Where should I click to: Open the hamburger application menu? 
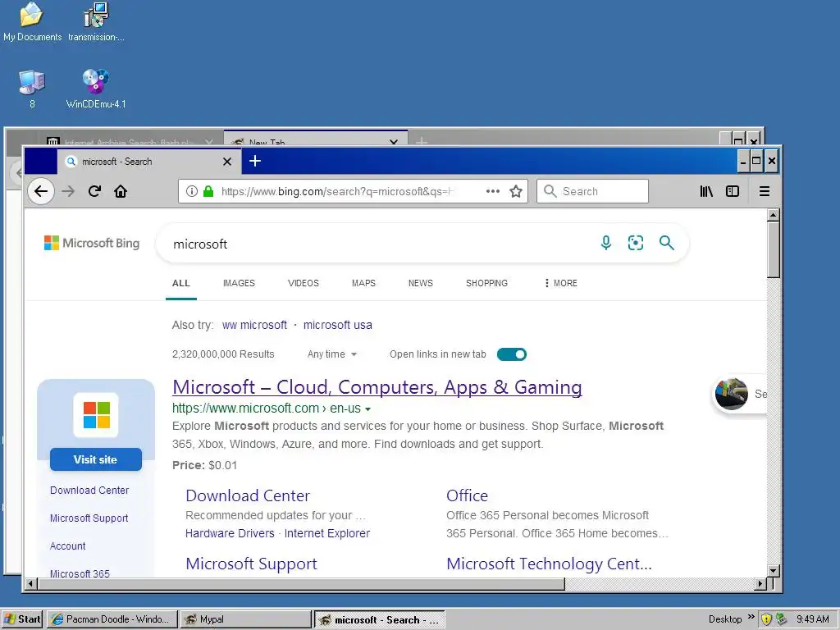click(x=765, y=191)
